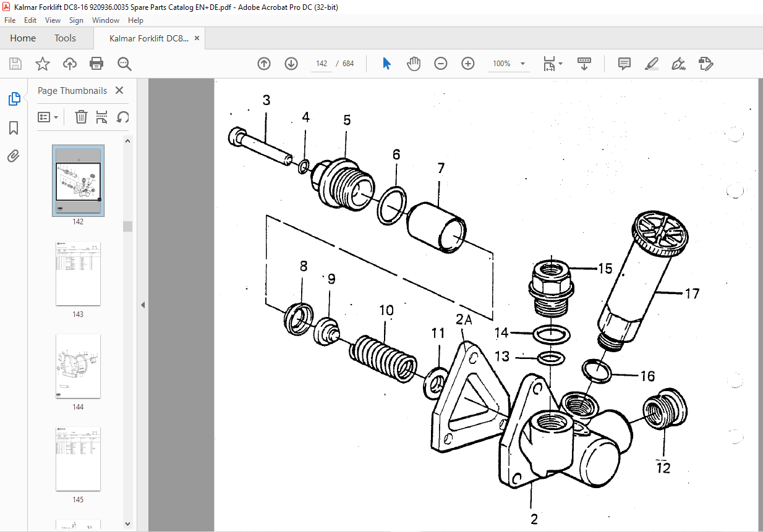Screen dimensions: 763x532
Task: Click the thumbnails scrollbar handle
Action: (x=127, y=226)
